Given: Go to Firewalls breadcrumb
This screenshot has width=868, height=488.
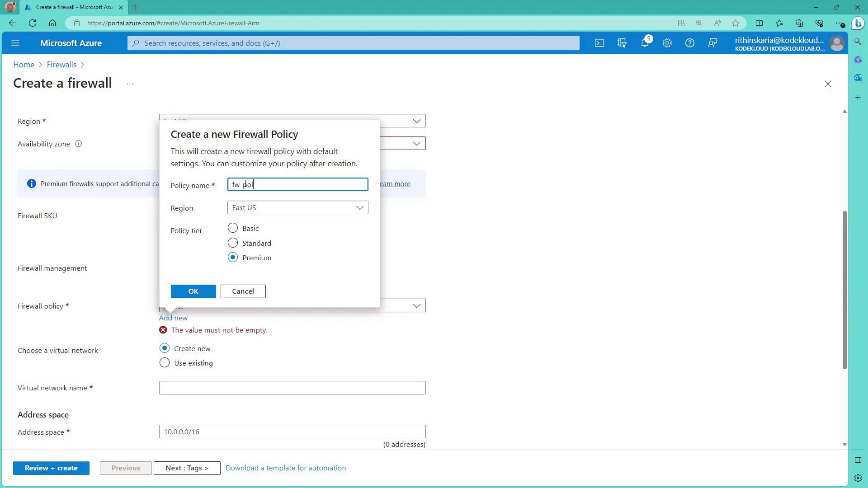Looking at the screenshot, I should [61, 65].
